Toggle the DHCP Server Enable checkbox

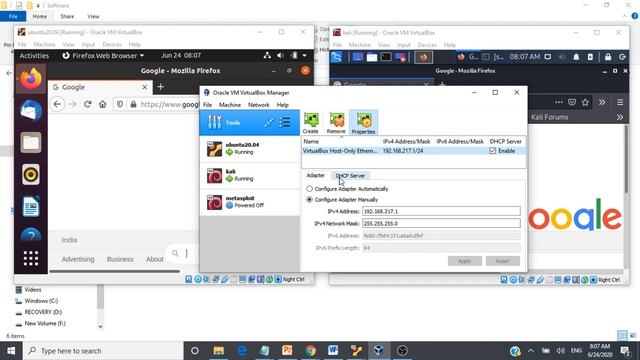(493, 151)
